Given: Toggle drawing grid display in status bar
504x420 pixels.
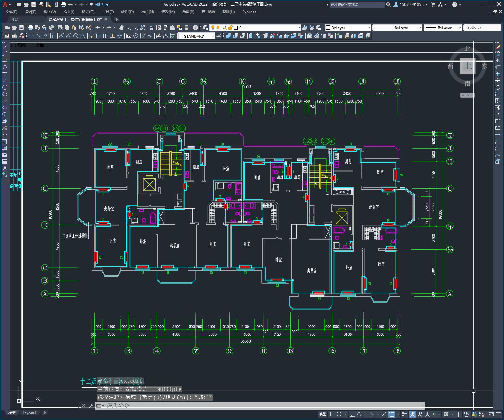Looking at the screenshot, I should click(x=332, y=414).
